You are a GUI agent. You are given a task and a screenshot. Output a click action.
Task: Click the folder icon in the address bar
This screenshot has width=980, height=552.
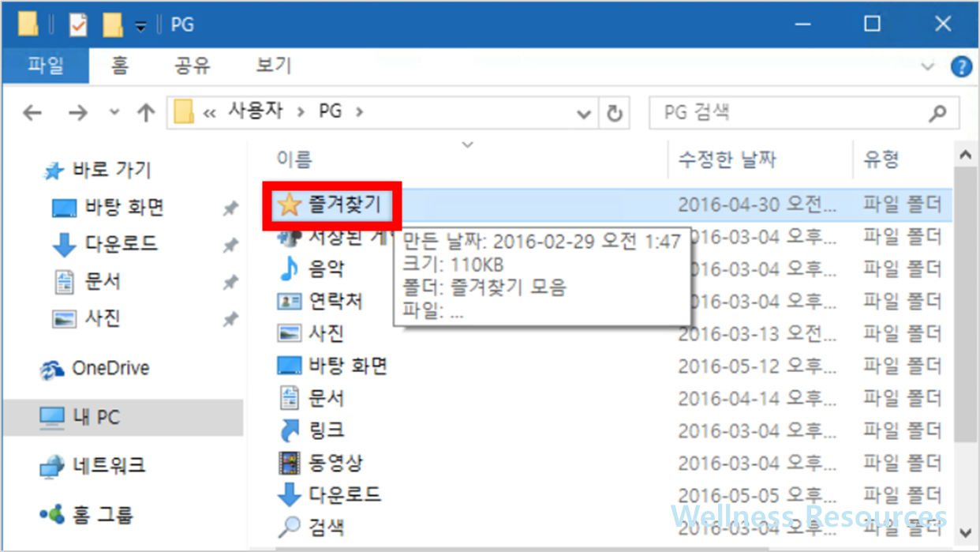183,113
